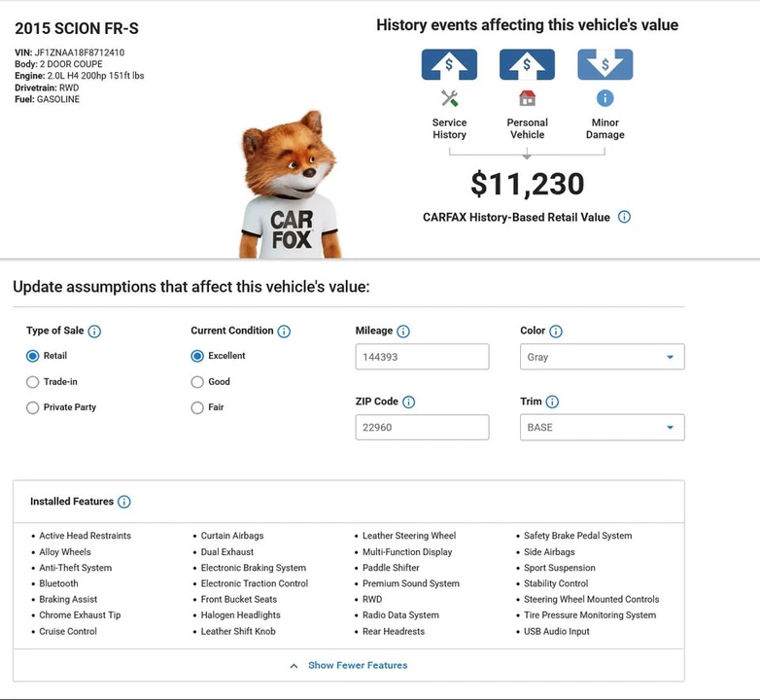Screen dimensions: 760x700
Task: Click the wrench and screwdriver service icon
Action: pos(449,98)
